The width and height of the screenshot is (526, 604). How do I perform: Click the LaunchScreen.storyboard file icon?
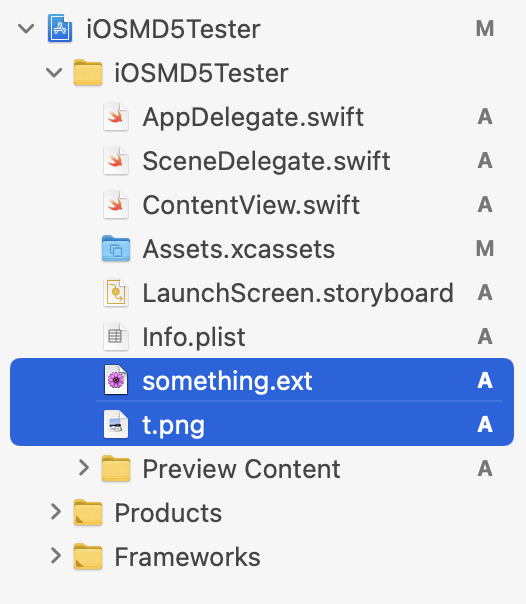116,293
